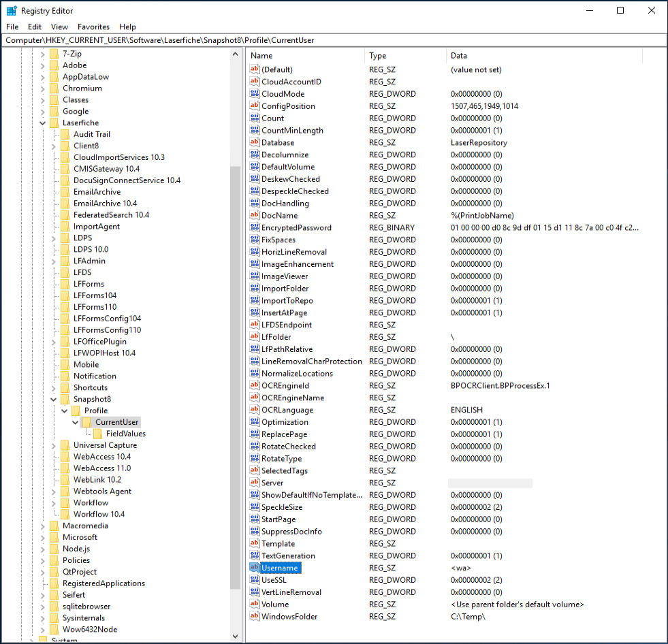Viewport: 668px width, 644px height.
Task: Expand the Universal Capture node
Action: 54,445
